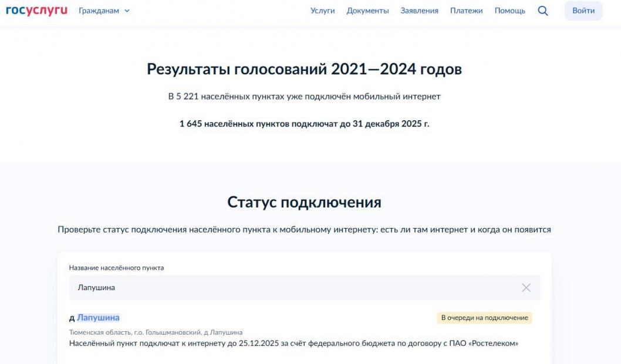Click the В очереди на подключение badge
This screenshot has height=364, width=621.
click(x=484, y=318)
